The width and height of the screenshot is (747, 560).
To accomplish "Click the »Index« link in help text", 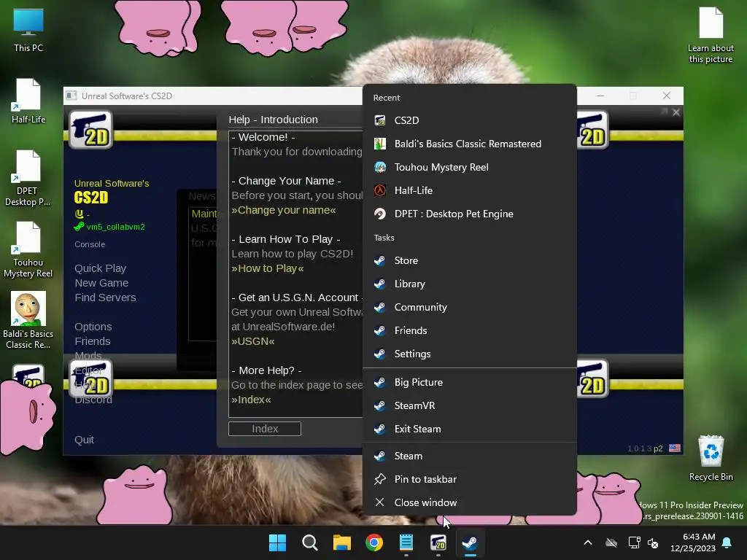I will [251, 400].
